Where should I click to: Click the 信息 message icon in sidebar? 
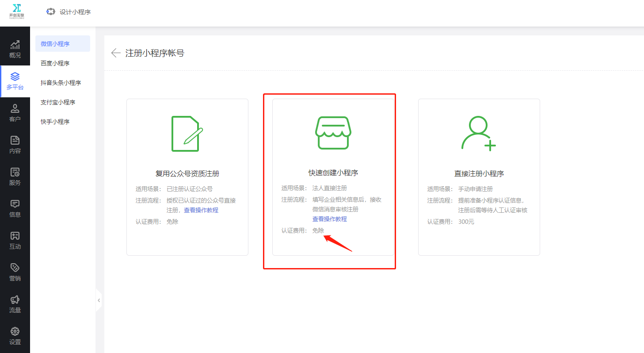click(15, 204)
